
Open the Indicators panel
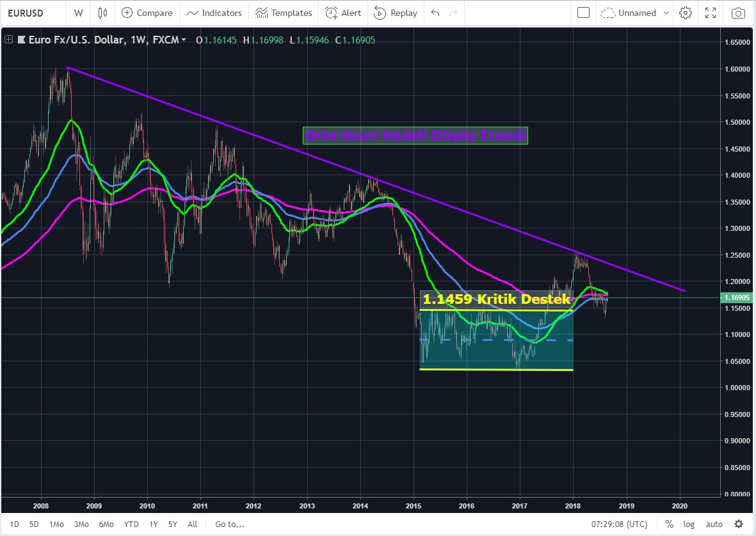click(x=214, y=13)
